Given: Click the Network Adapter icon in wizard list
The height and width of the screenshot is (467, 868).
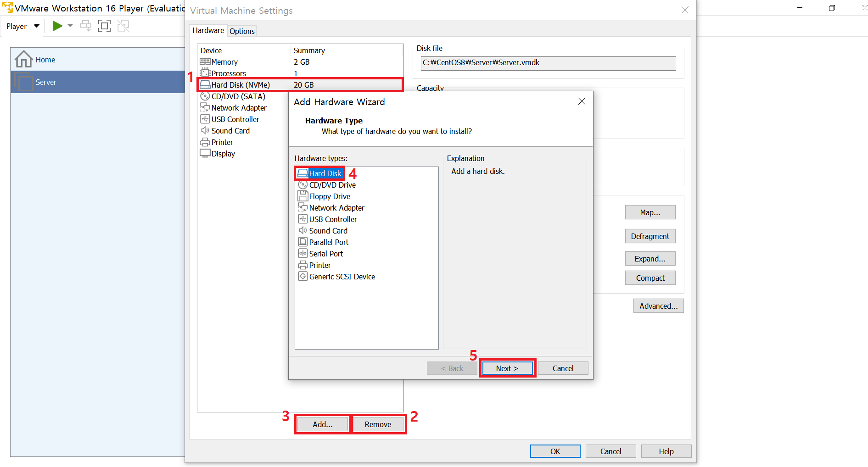Looking at the screenshot, I should pos(302,207).
